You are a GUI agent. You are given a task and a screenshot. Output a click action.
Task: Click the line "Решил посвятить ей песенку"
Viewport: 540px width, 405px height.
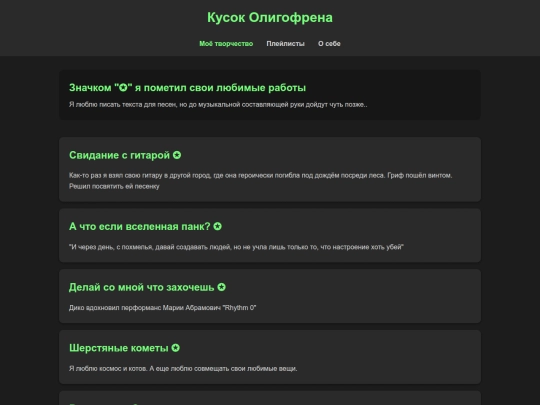tap(114, 186)
